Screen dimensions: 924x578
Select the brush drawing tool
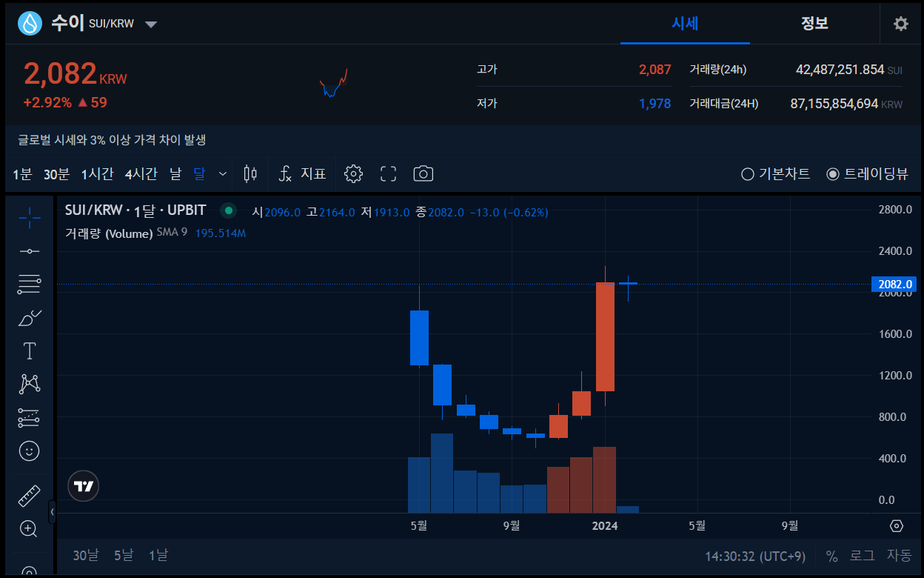[x=30, y=318]
